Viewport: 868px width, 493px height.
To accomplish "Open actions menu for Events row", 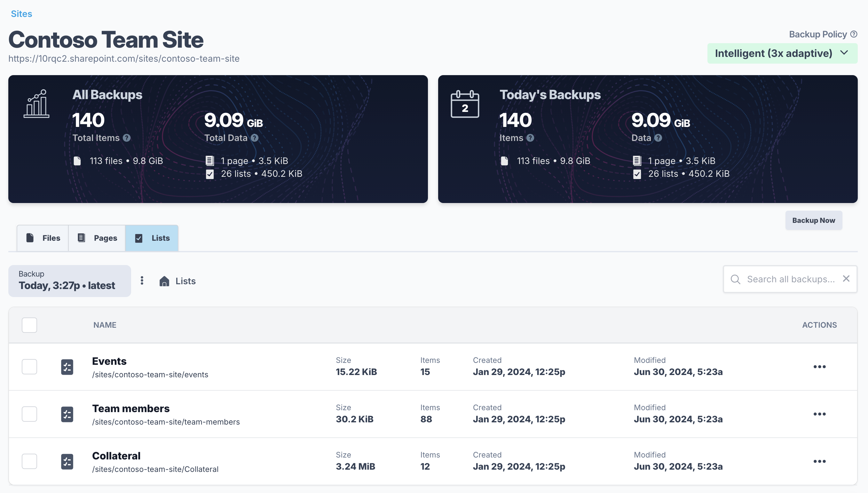I will [x=820, y=367].
